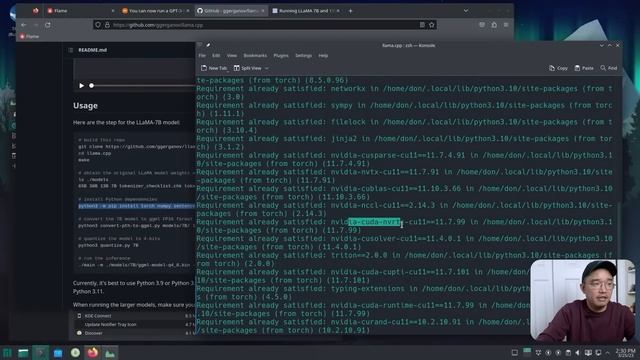Click Split View in Konsole toolbar

click(247, 68)
